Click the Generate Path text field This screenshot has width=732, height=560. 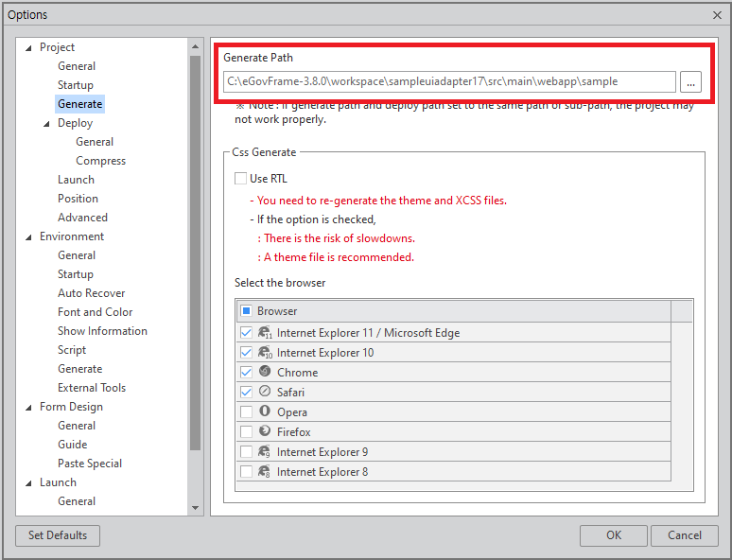(x=449, y=82)
